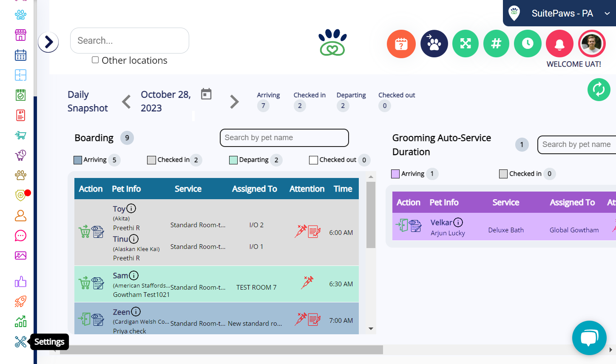Open the UAT user profile avatar
The width and height of the screenshot is (616, 364).
click(x=592, y=43)
